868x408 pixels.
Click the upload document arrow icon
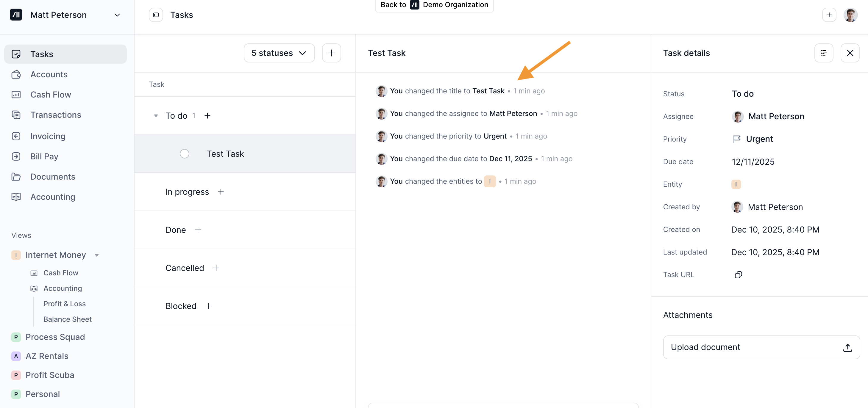(x=847, y=347)
